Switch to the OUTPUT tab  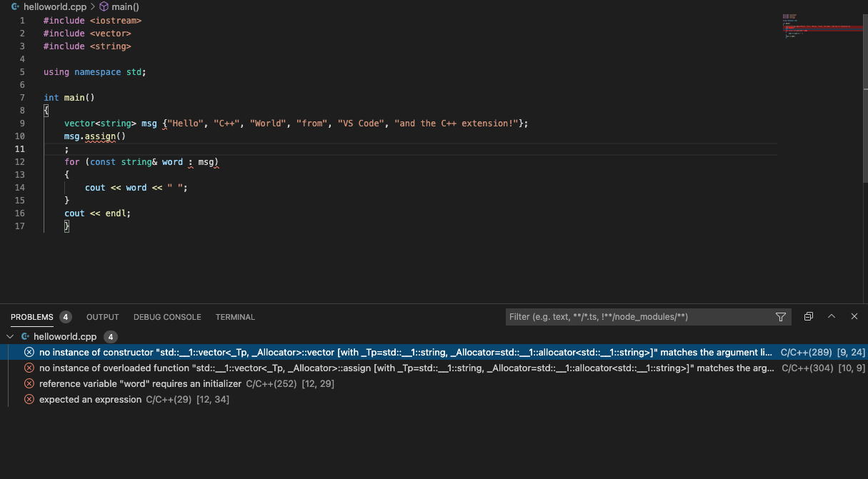[102, 317]
